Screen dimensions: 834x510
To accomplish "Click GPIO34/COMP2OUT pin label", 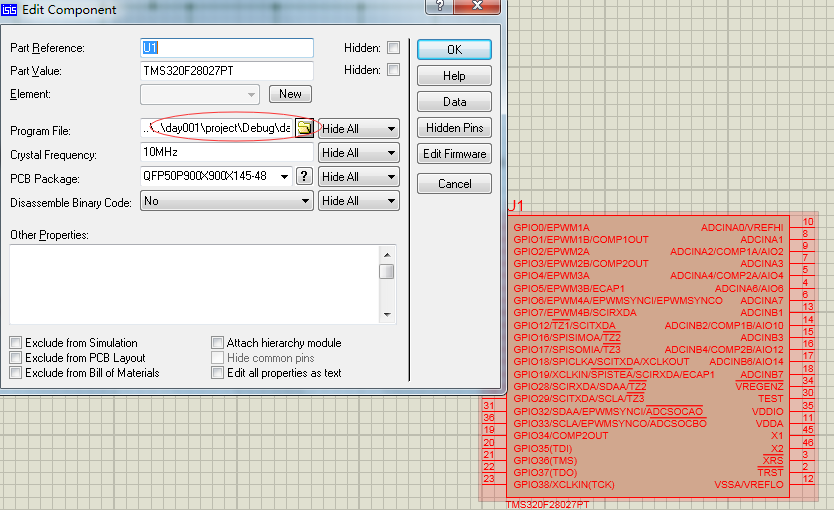I will tap(561, 436).
